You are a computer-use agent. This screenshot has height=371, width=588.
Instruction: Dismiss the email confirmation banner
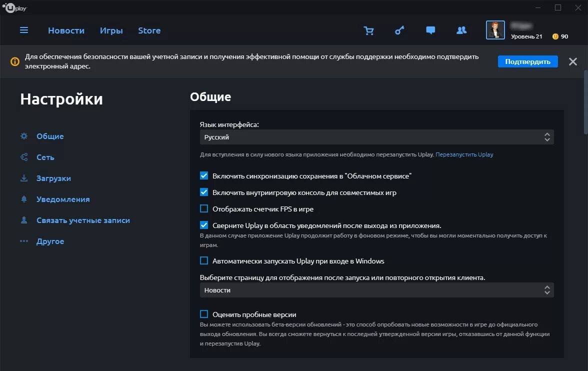(572, 61)
